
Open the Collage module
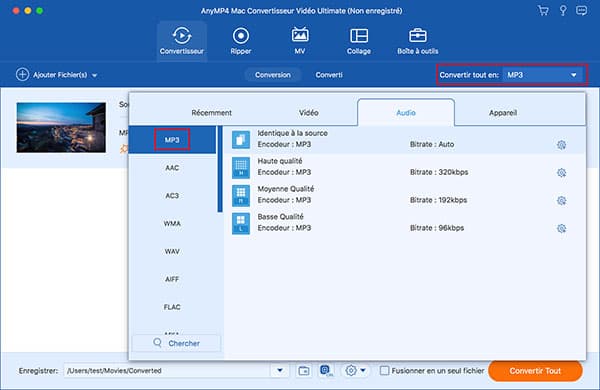click(359, 41)
